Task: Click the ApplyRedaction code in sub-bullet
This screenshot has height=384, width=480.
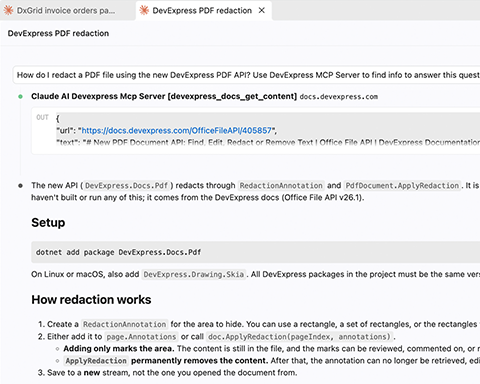Action: 96,361
